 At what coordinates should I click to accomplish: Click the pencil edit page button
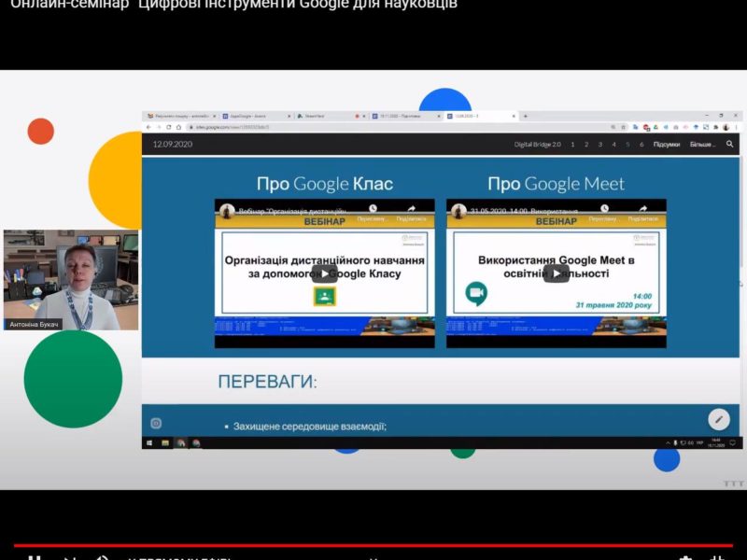click(718, 419)
